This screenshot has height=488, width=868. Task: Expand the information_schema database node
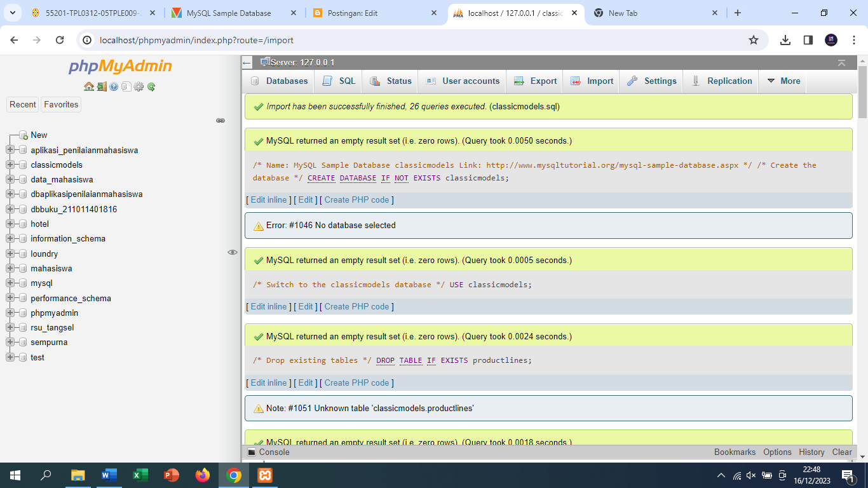coord(10,238)
